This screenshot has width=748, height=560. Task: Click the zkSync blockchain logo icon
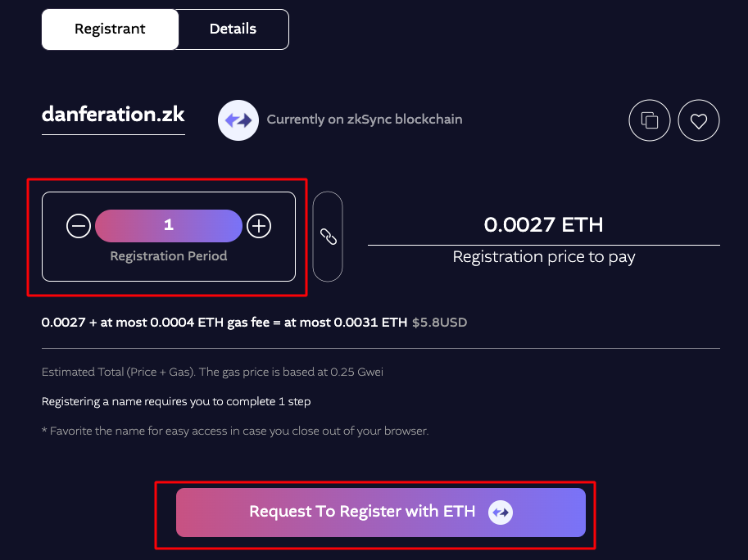[238, 120]
